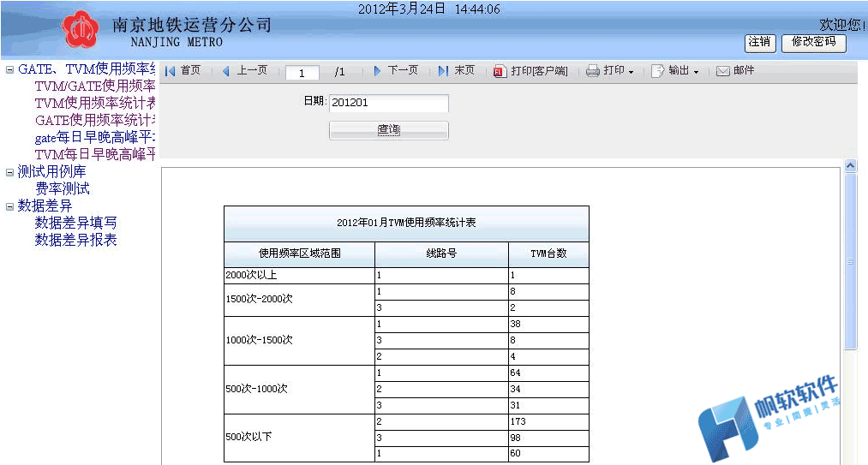Click the 修改密码 button
This screenshot has height=465, width=868.
(814, 43)
